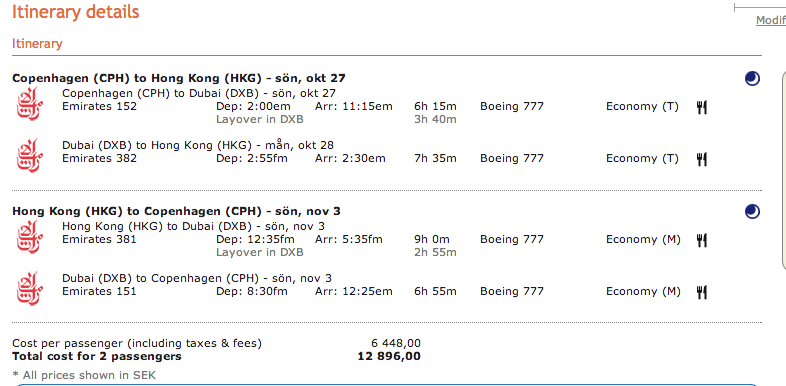Click Economy (T) fare class for Emirates 152
786x386 pixels.
[642, 106]
